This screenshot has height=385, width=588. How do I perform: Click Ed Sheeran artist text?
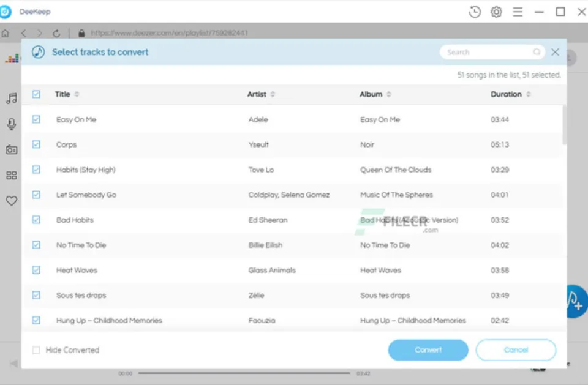[x=268, y=220]
